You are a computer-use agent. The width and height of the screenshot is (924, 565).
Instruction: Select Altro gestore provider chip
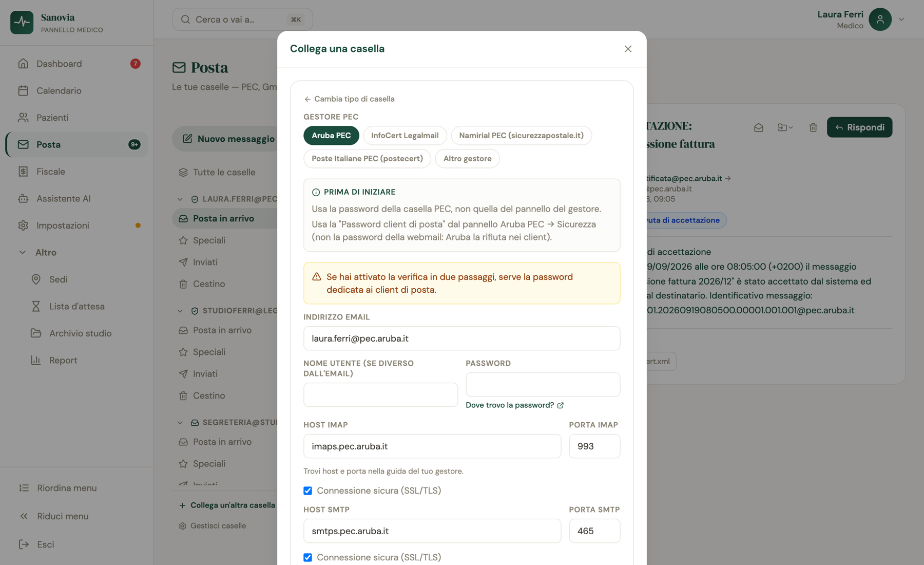(467, 159)
